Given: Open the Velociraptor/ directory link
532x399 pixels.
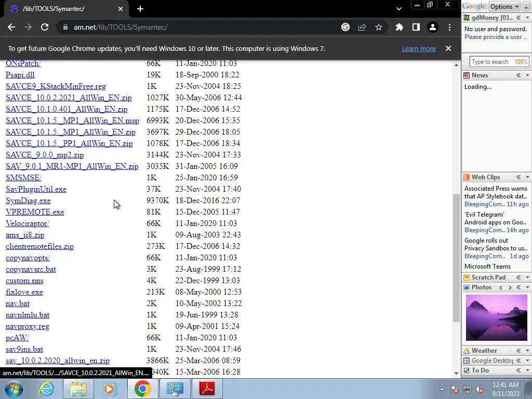Looking at the screenshot, I should (x=27, y=223).
